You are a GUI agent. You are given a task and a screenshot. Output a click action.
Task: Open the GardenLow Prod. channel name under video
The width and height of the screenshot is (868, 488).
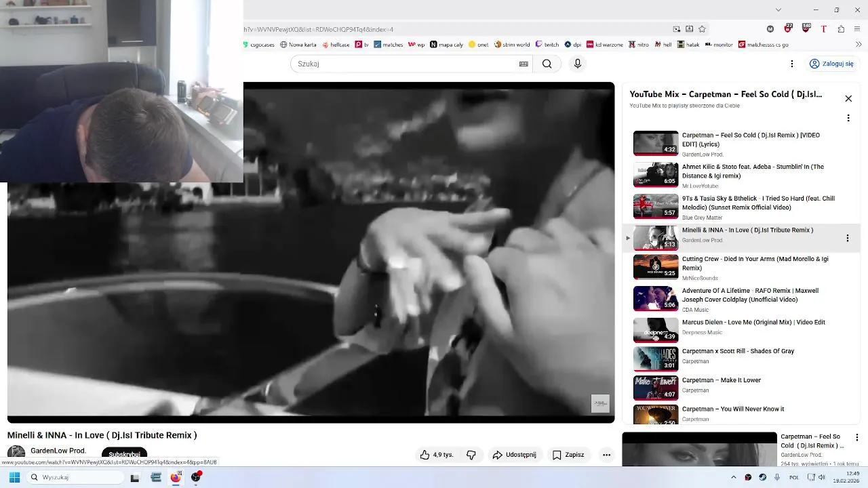coord(58,451)
